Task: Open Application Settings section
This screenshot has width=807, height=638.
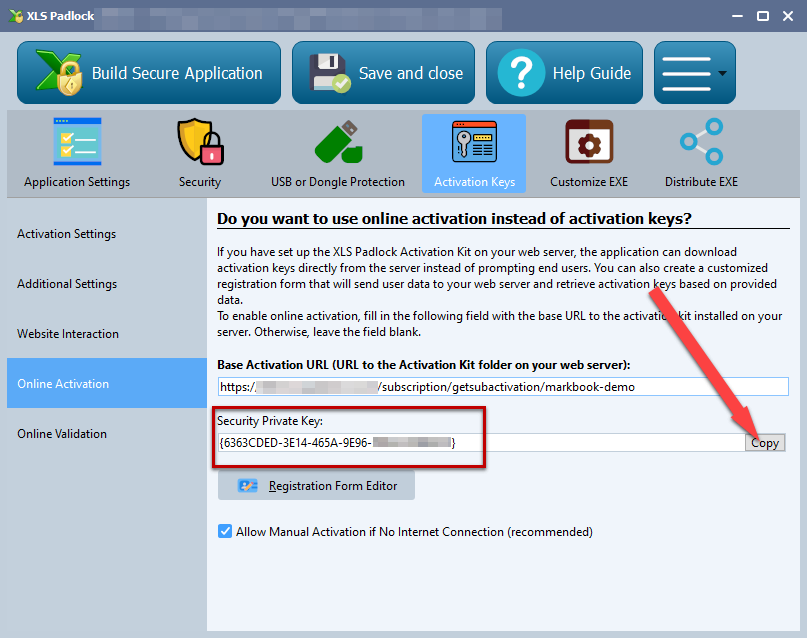Action: click(77, 154)
